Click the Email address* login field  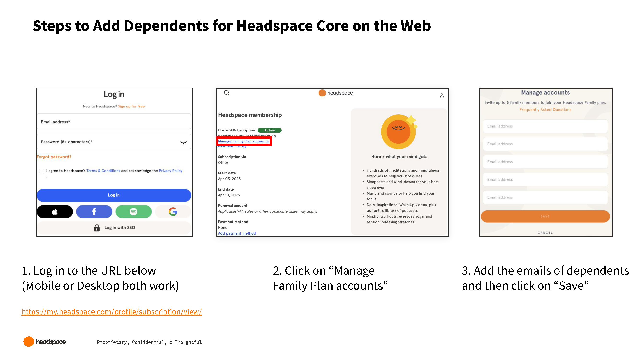pyautogui.click(x=114, y=122)
